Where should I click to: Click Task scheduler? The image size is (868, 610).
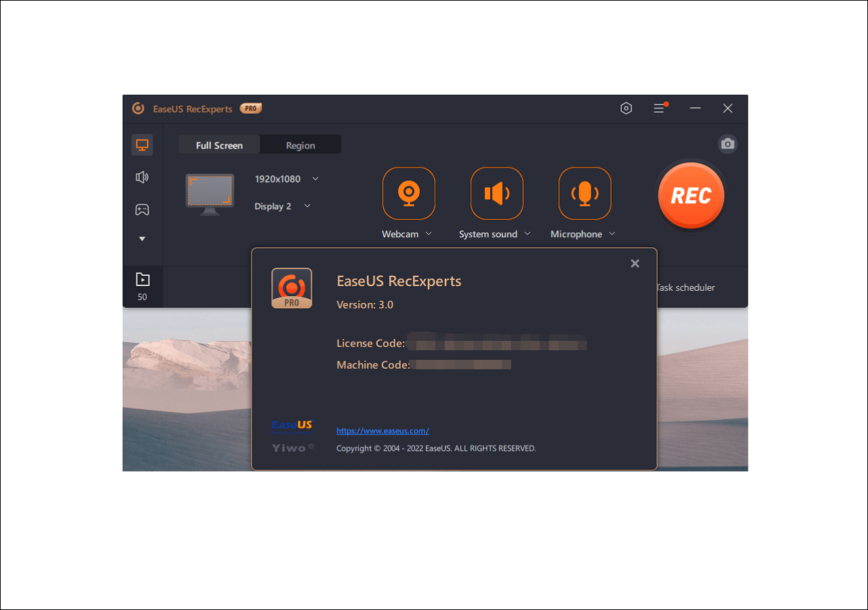click(x=685, y=287)
